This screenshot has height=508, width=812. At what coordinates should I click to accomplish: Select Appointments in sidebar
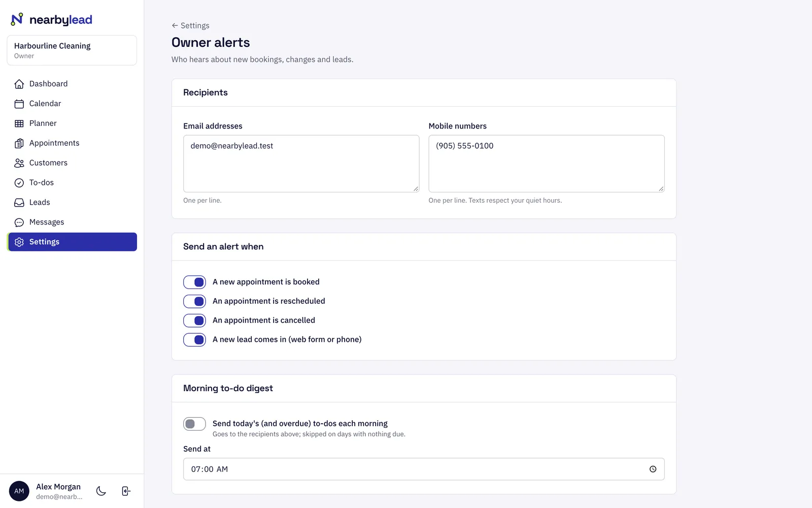click(x=73, y=143)
